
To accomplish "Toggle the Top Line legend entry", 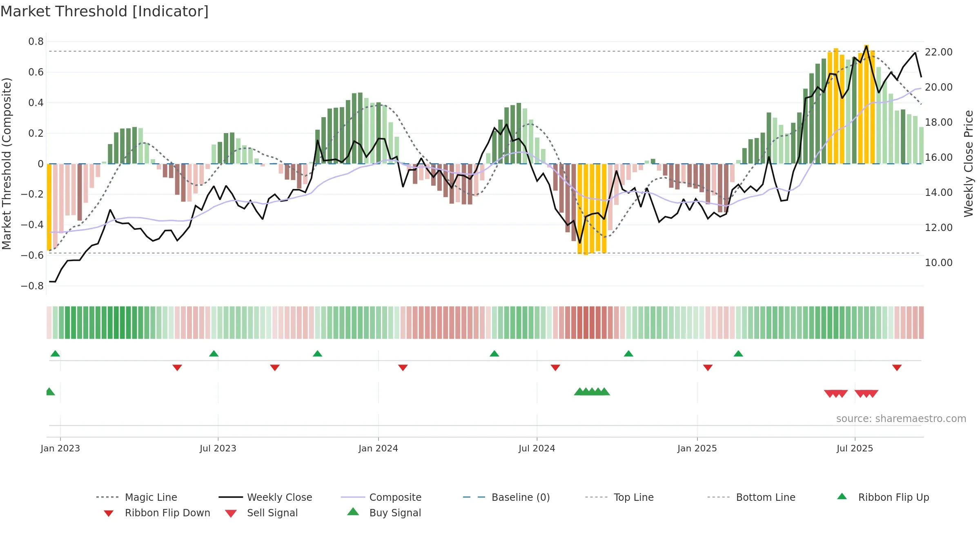I will coord(619,497).
